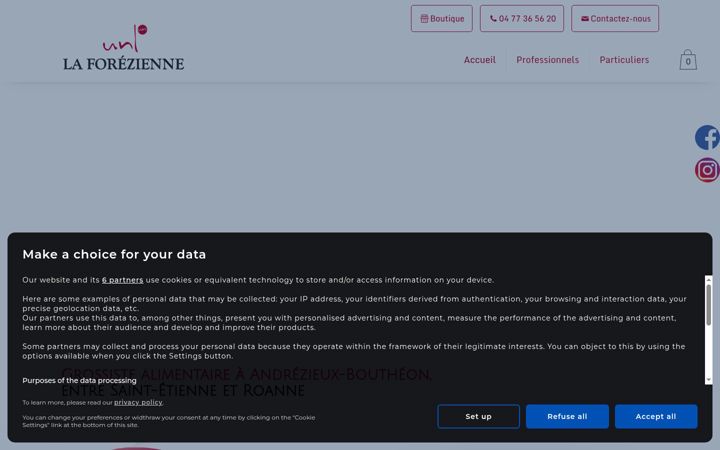
Task: Open the Particuliers menu item
Action: click(x=624, y=60)
